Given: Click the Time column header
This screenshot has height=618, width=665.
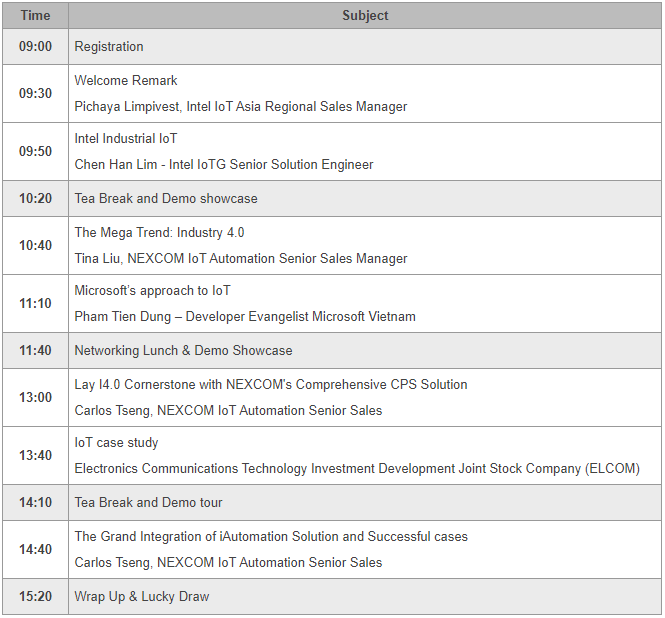Looking at the screenshot, I should click(35, 15).
